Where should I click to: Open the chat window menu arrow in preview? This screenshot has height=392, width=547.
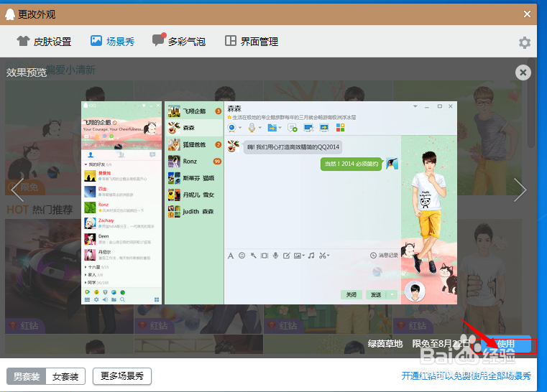(x=415, y=106)
